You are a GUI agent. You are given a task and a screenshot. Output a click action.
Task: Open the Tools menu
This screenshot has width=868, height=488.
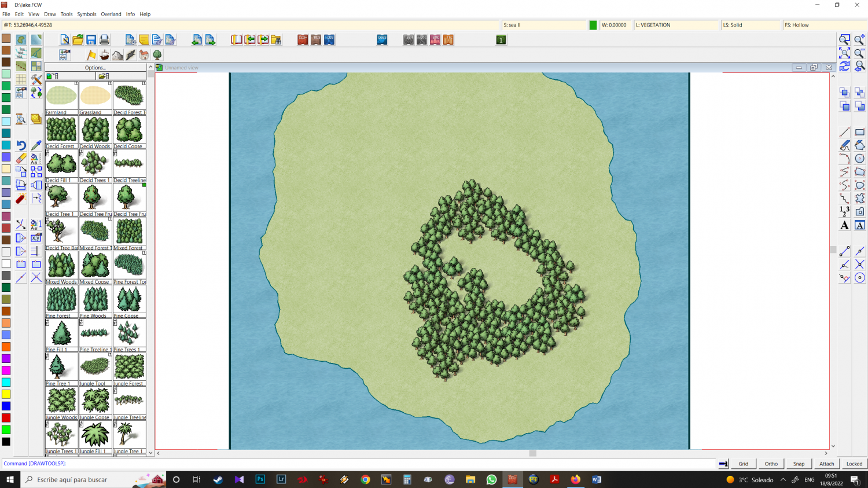[67, 14]
